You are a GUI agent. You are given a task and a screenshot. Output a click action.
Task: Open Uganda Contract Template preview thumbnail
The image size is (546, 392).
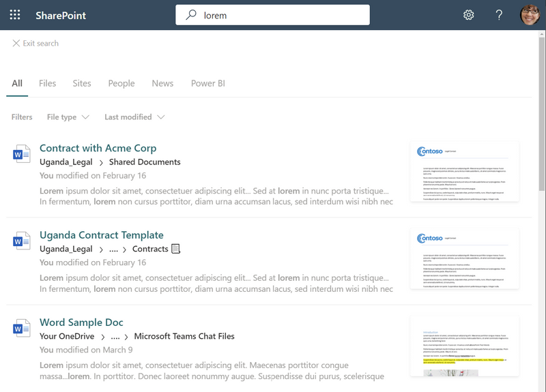tap(464, 258)
